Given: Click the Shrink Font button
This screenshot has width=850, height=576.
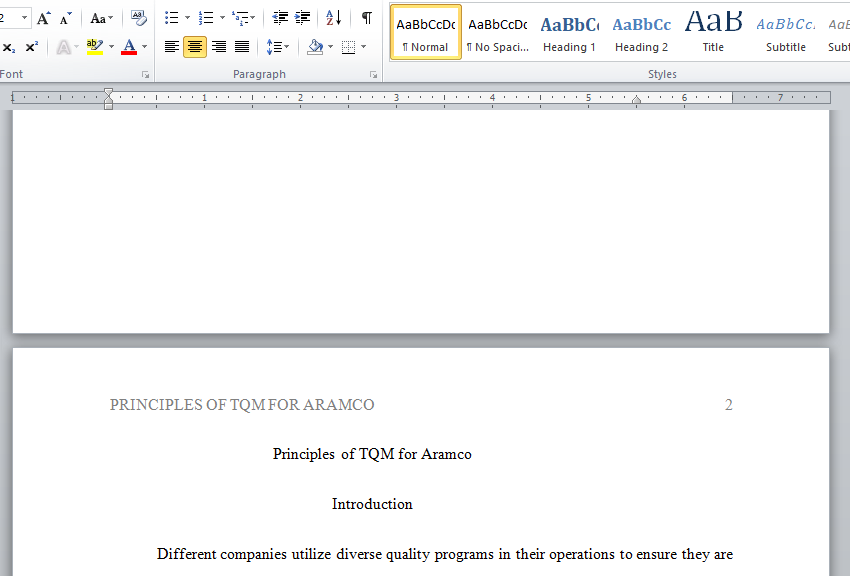Looking at the screenshot, I should (65, 18).
